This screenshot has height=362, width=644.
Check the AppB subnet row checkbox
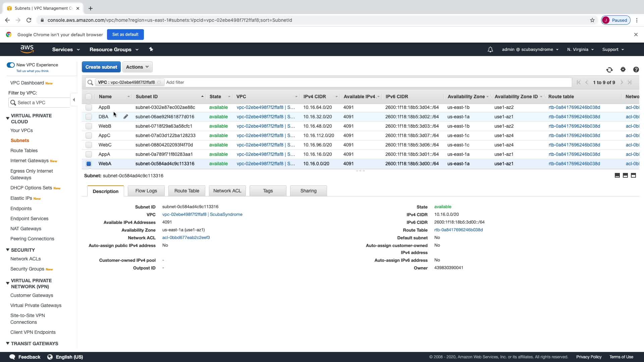(x=89, y=107)
